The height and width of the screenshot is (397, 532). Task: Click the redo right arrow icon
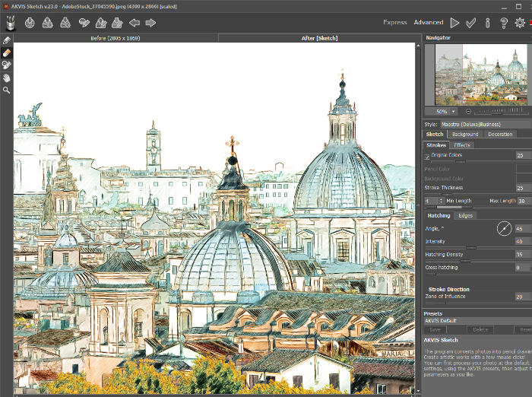[150, 23]
